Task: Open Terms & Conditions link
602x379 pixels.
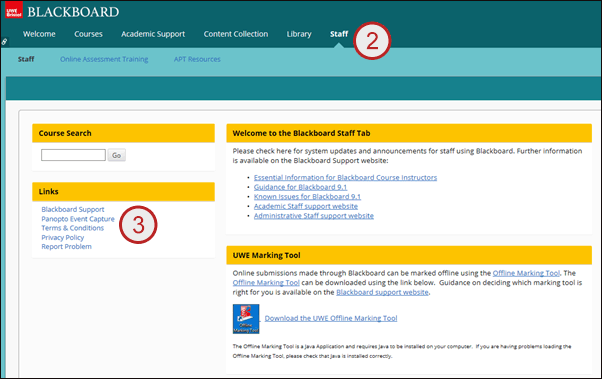Action: (x=73, y=228)
